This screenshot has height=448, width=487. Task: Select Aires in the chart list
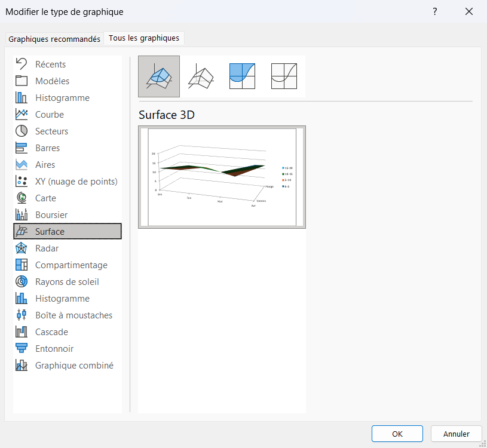tap(45, 165)
